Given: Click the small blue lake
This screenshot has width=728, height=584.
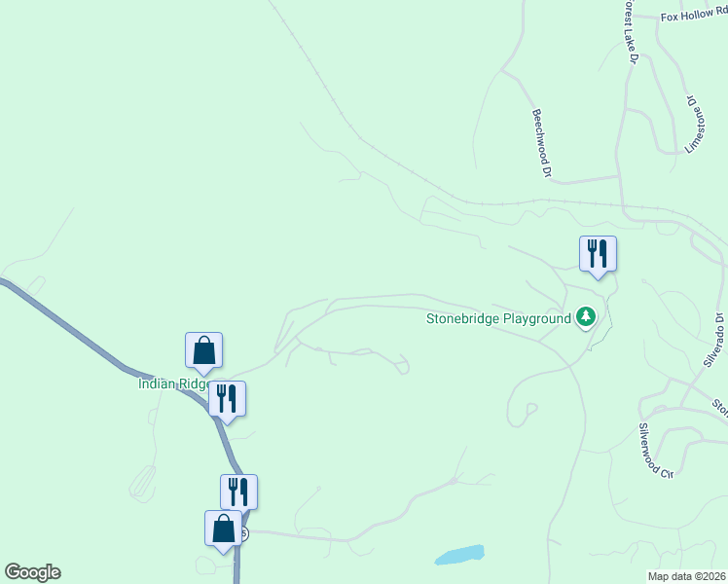Looking at the screenshot, I should 459,555.
